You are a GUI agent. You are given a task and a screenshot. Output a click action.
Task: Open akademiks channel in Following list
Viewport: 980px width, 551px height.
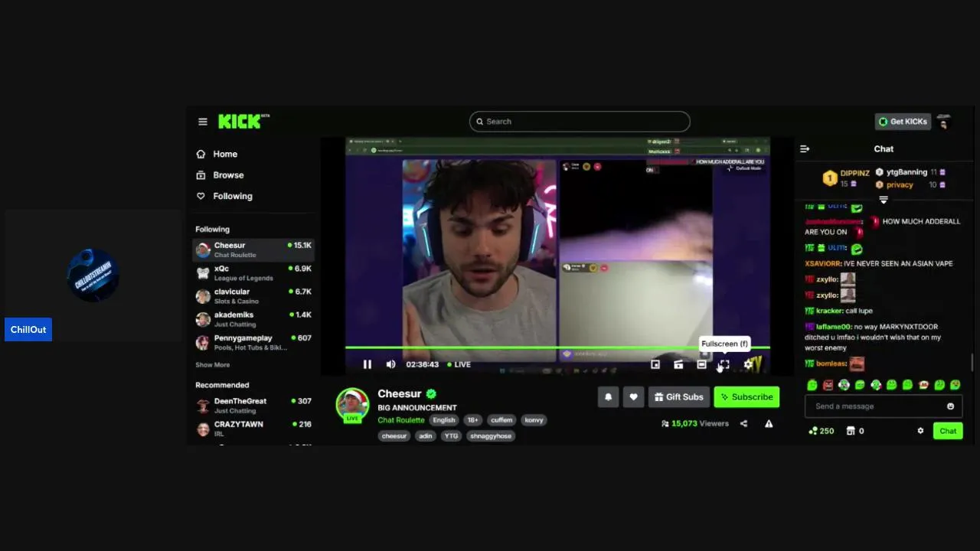pos(253,319)
